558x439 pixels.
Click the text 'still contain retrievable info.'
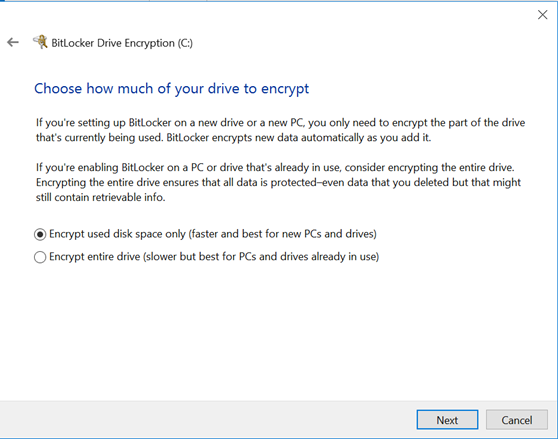click(101, 197)
